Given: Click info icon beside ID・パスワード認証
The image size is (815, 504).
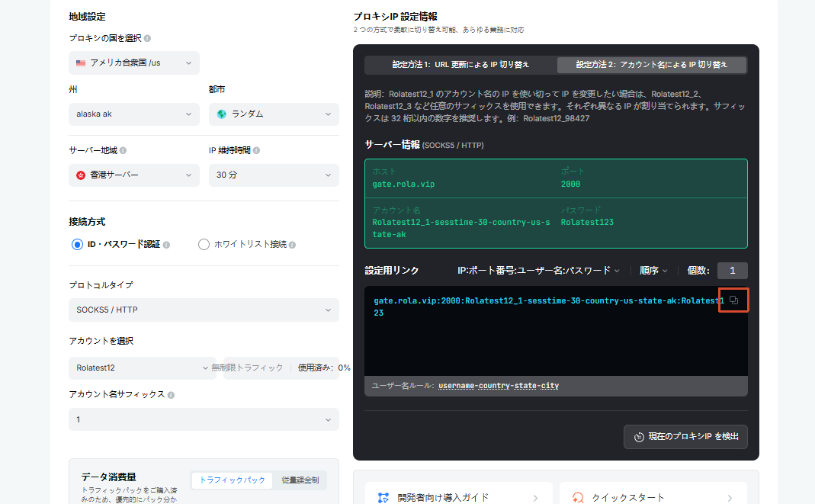Looking at the screenshot, I should 166,245.
